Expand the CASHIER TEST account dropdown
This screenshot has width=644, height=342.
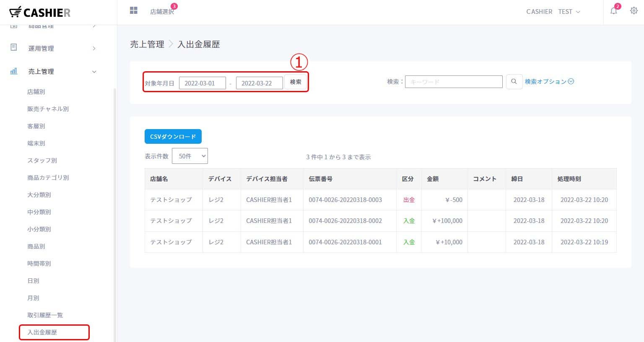point(553,12)
